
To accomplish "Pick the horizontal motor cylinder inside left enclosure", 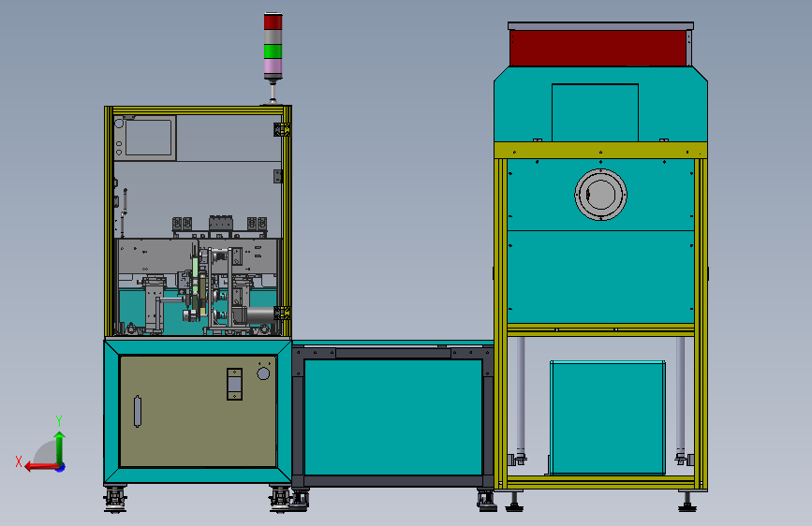I will click(x=260, y=314).
